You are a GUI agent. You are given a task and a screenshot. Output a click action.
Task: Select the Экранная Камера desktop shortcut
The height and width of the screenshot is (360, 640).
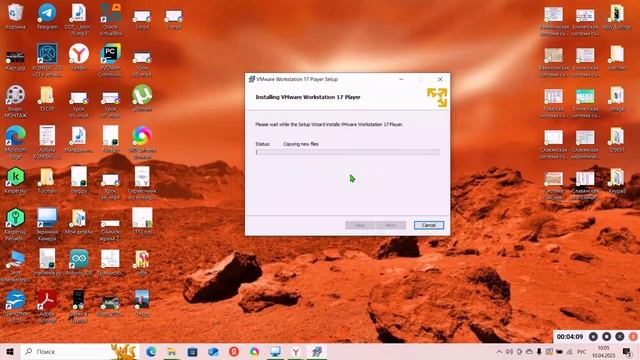click(47, 224)
